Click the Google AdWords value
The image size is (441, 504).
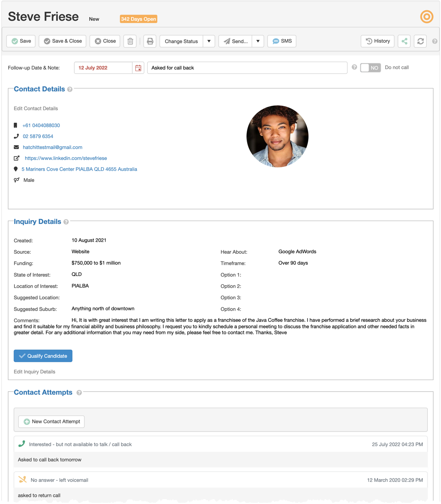[x=297, y=252]
